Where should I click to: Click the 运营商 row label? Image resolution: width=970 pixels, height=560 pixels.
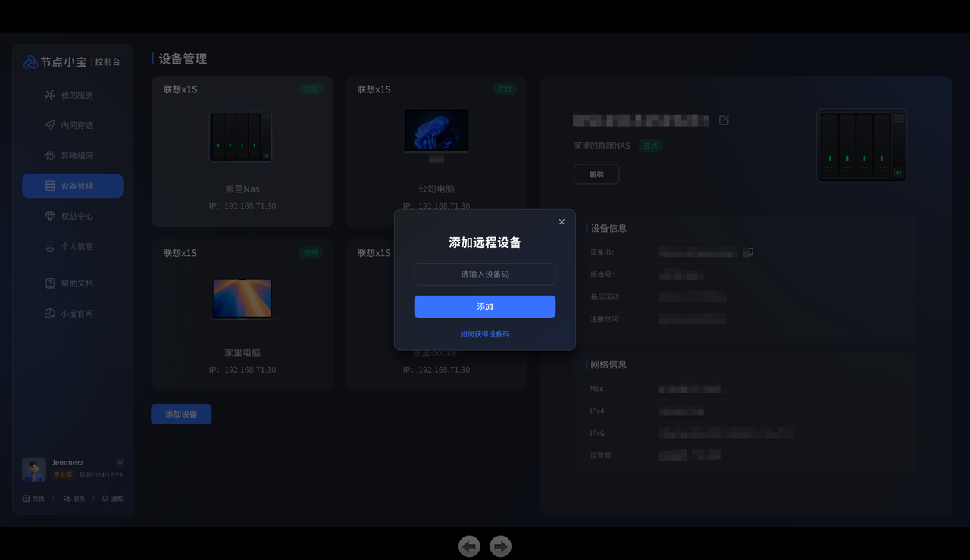(x=602, y=455)
